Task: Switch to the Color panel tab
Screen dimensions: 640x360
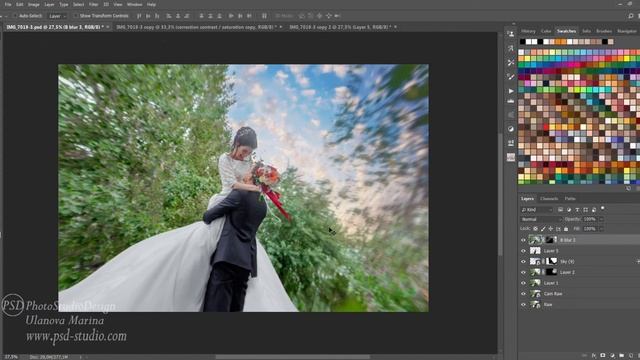Action: pos(546,31)
